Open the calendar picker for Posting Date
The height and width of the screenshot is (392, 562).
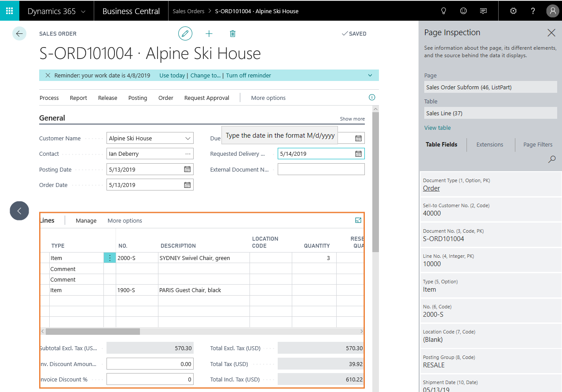point(187,169)
